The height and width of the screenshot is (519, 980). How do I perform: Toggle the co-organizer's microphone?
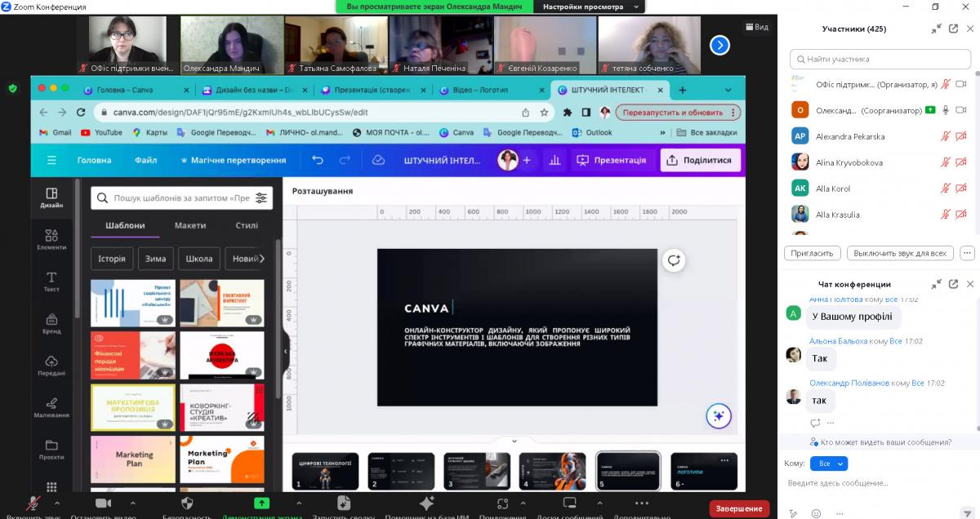click(x=946, y=110)
